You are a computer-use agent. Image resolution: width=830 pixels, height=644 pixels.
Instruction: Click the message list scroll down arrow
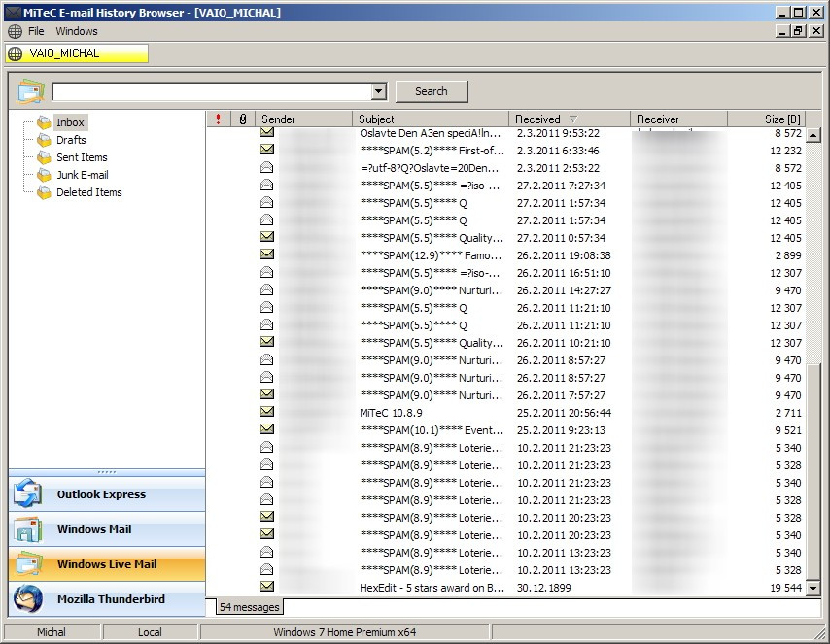tap(813, 588)
